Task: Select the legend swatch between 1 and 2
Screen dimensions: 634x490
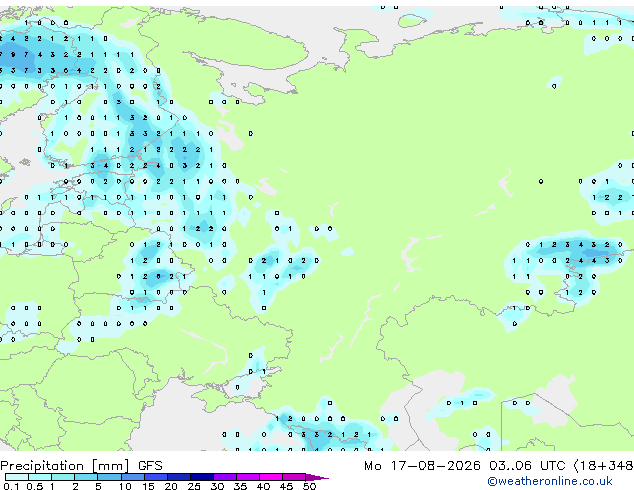Action: click(x=63, y=477)
